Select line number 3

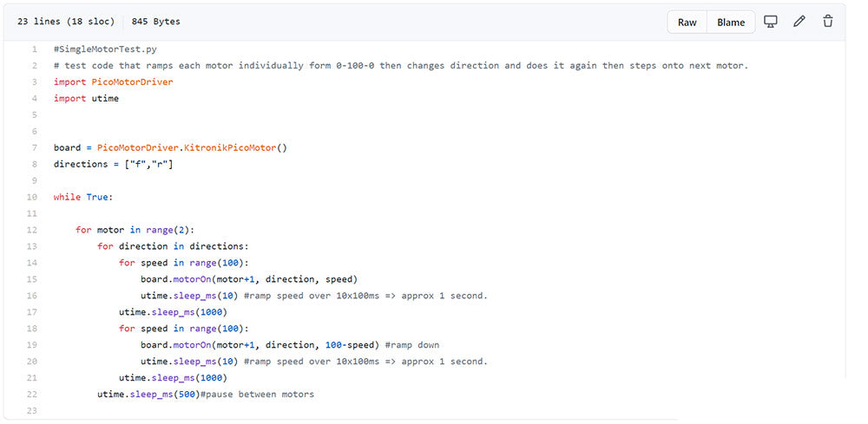[x=34, y=82]
